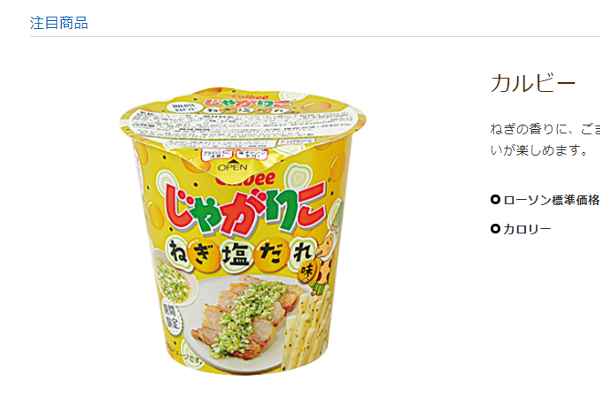Click the giraffe mascot on the cup
Screen dimensions: 600x400
pos(325,264)
